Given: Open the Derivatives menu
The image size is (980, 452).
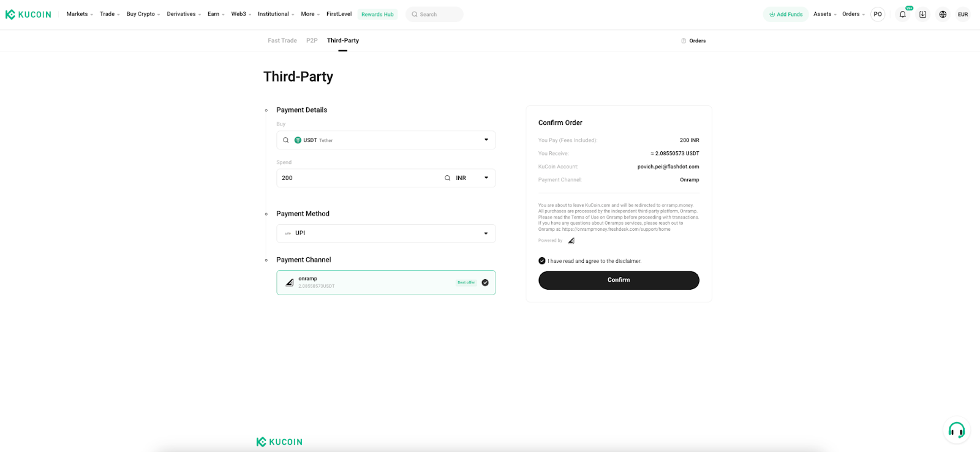Looking at the screenshot, I should [x=184, y=14].
